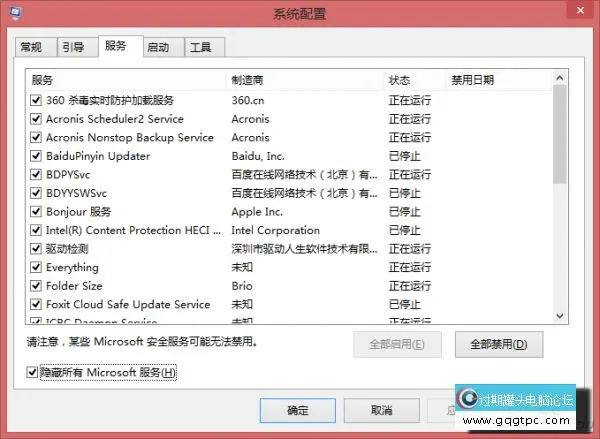Select the Apple Inc. manufacturer cell
The height and width of the screenshot is (439, 600).
pyautogui.click(x=257, y=212)
